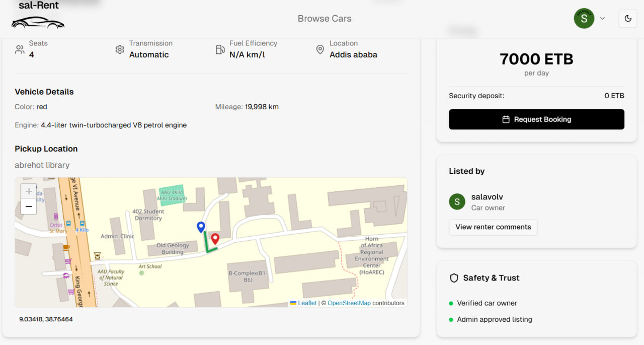The height and width of the screenshot is (345, 644).
Task: Open the Browse Cars navigation item
Action: (x=325, y=19)
